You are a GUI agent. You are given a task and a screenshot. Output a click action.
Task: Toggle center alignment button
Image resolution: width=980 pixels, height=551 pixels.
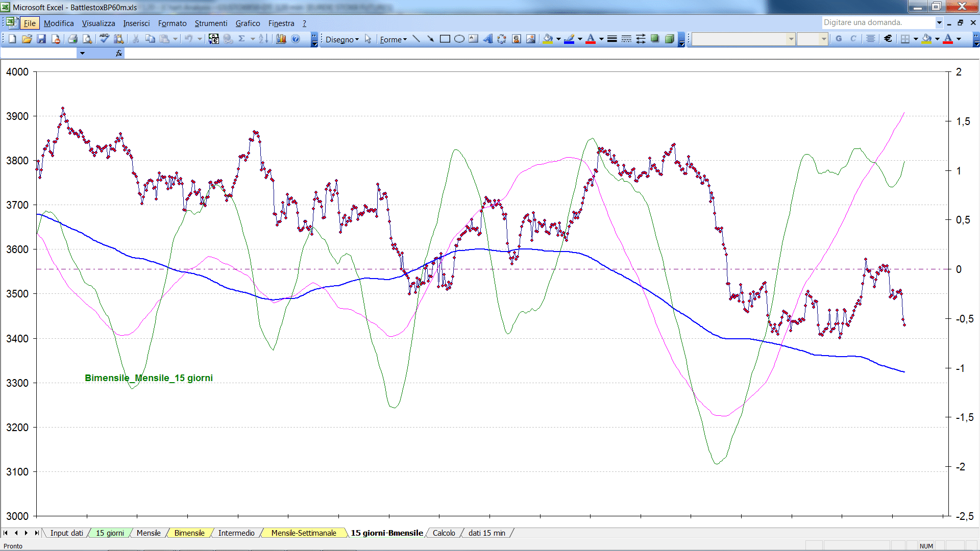(x=871, y=39)
